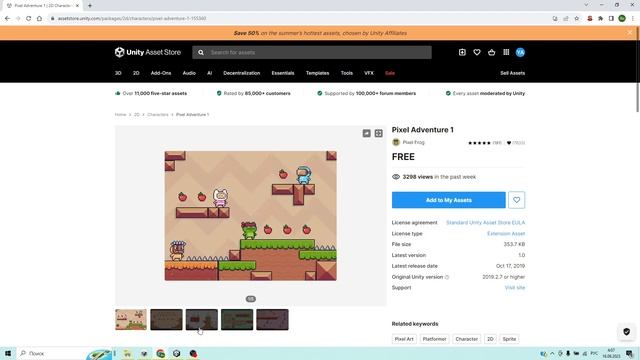Image resolution: width=640 pixels, height=360 pixels.
Task: Open the 2D category menu
Action: (x=136, y=73)
